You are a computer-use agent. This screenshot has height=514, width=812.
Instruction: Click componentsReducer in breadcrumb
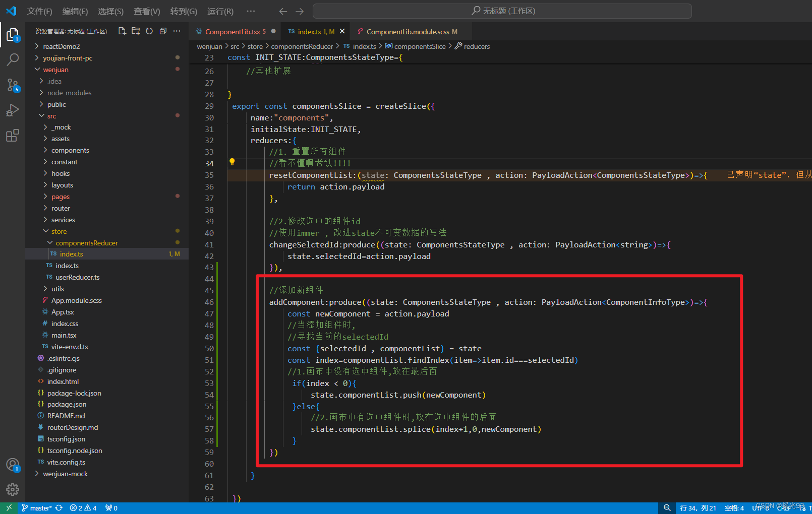click(x=302, y=46)
